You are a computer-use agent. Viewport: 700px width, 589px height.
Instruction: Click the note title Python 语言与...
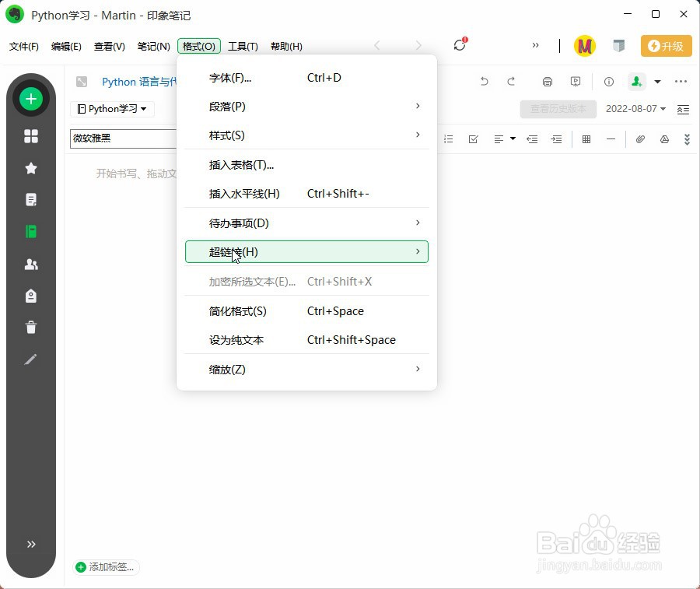click(x=139, y=82)
